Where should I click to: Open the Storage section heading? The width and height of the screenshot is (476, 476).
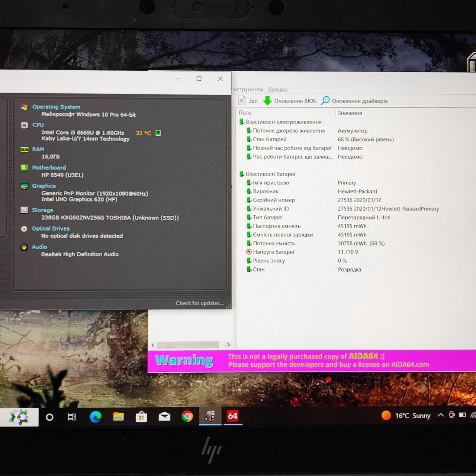(42, 210)
